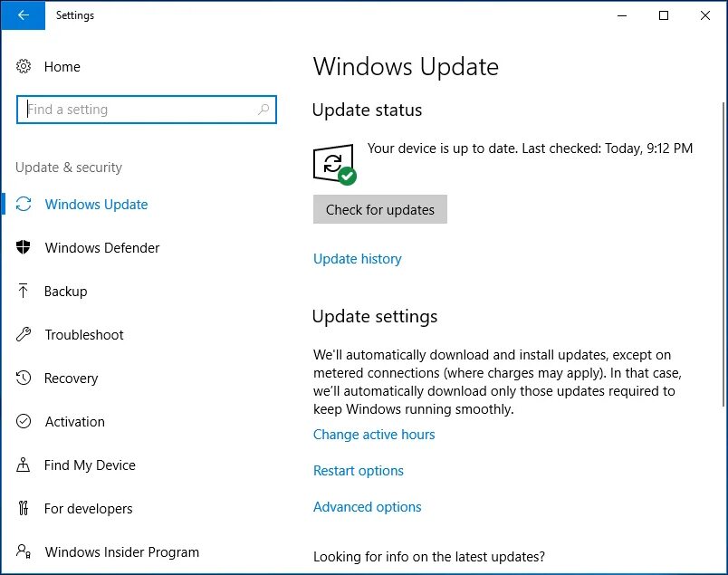Click the Windows Defender shield icon
This screenshot has width=728, height=575.
[24, 247]
